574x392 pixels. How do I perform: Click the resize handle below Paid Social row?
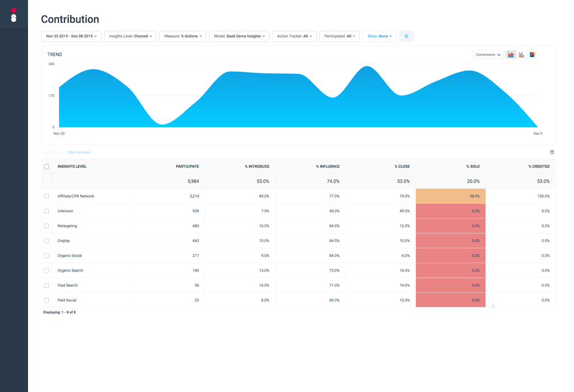pyautogui.click(x=493, y=306)
